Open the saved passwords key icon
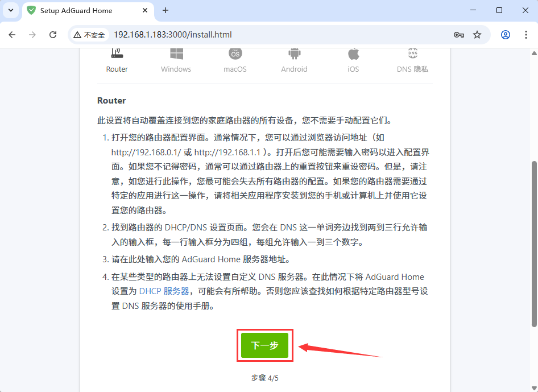This screenshot has height=392, width=538. (x=459, y=35)
